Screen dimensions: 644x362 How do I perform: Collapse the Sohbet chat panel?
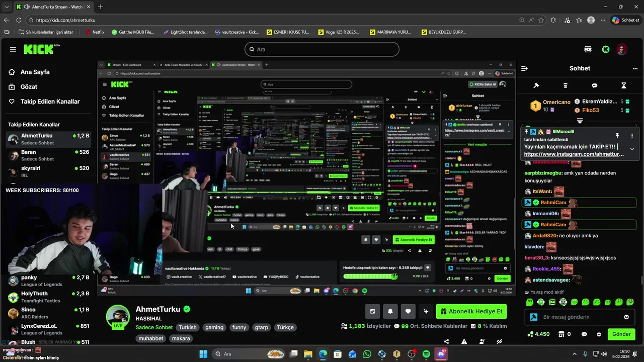point(524,68)
